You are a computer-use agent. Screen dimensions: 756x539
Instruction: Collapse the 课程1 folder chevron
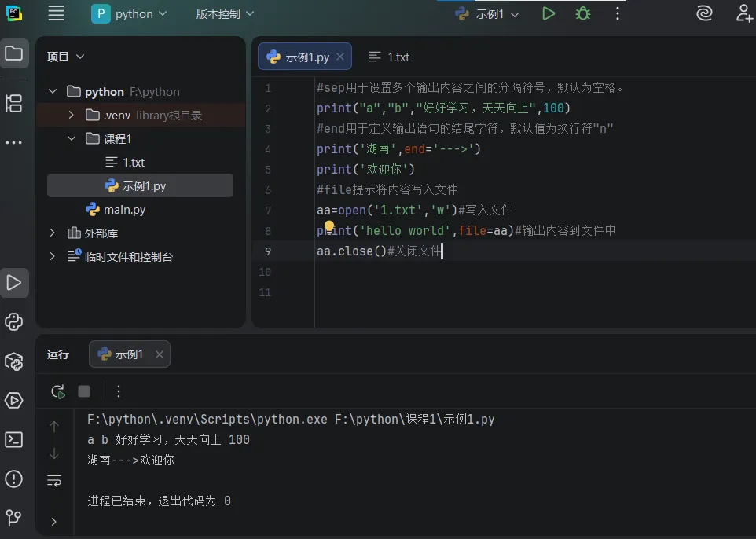coord(72,138)
